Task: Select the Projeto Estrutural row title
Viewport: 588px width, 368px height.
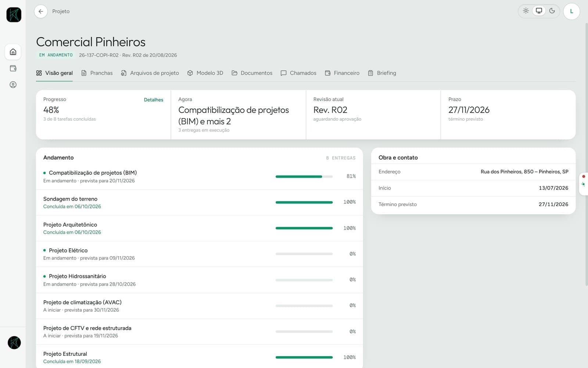Action: tap(65, 354)
